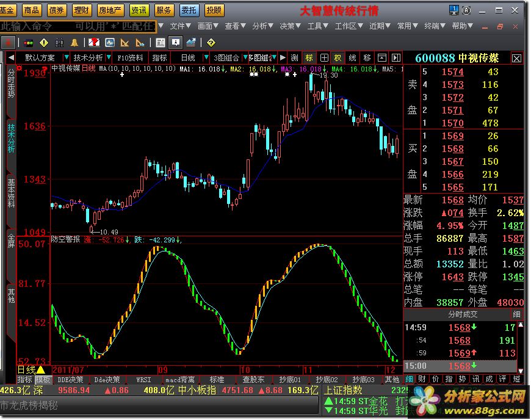Image resolution: width=531 pixels, height=420 pixels.
Task: Click the red question mark chart icon
Action: point(94,43)
